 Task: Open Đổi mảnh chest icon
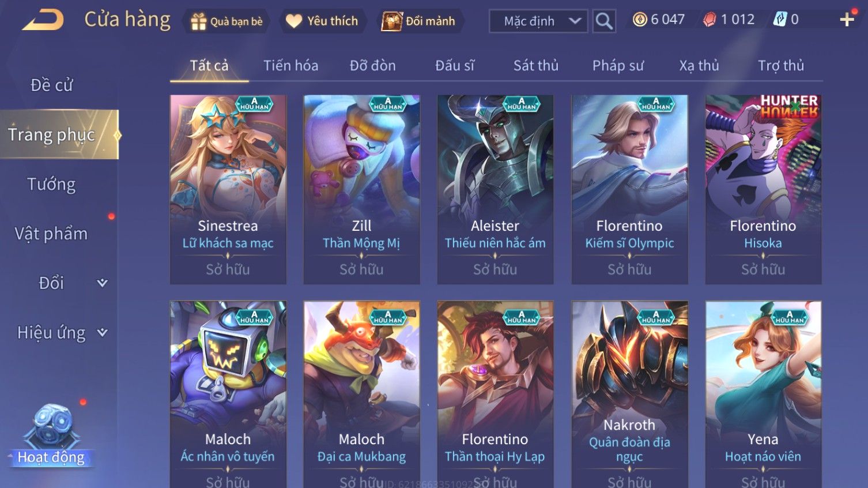tap(391, 21)
